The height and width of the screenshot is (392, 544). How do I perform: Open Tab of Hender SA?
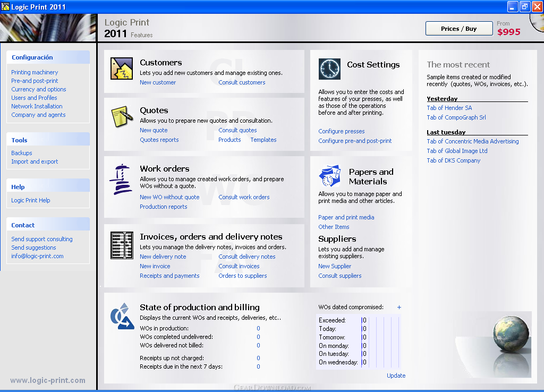tap(449, 108)
